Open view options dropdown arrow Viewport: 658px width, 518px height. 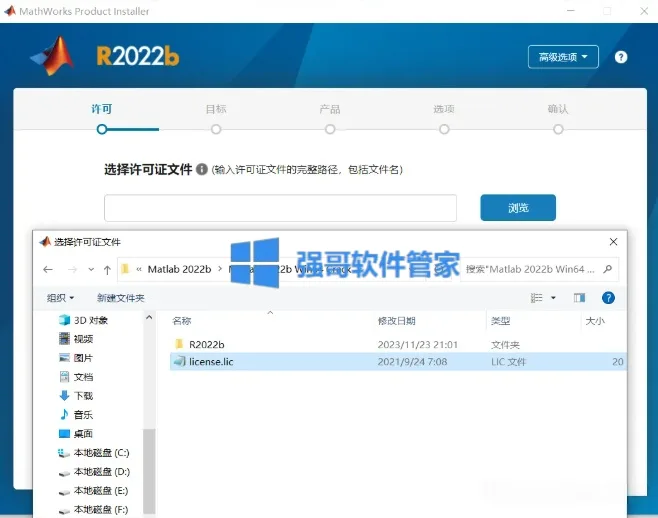(x=553, y=298)
